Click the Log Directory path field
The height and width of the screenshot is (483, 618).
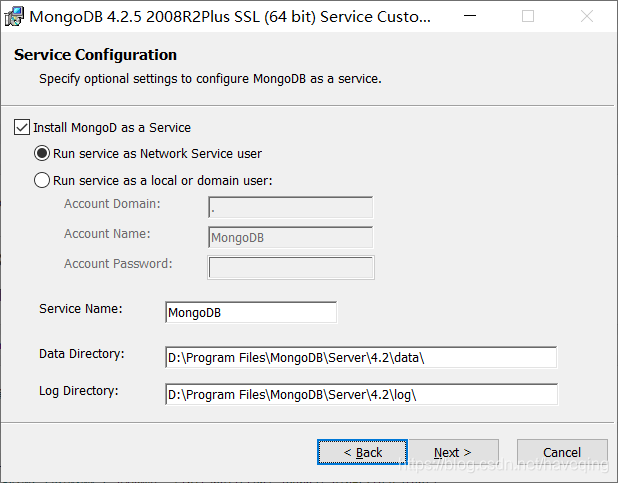pos(361,394)
